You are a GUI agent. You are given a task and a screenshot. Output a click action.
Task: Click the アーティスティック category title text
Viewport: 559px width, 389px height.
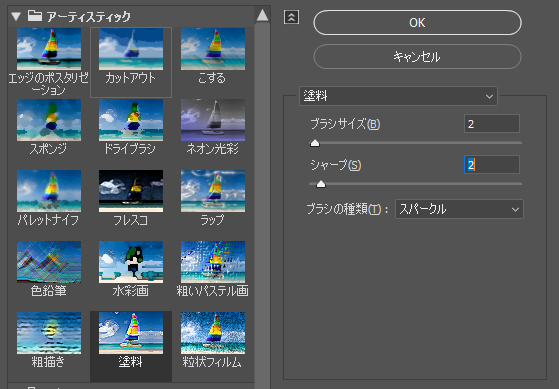click(88, 16)
